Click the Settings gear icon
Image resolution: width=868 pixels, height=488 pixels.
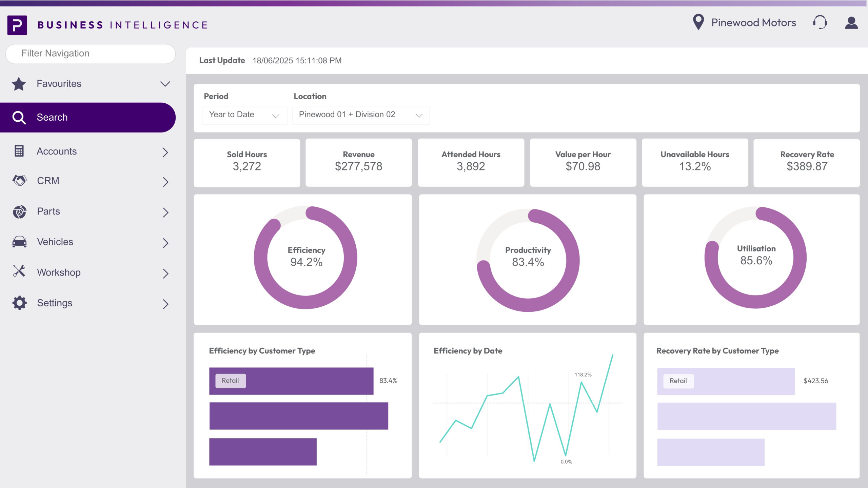coord(19,303)
